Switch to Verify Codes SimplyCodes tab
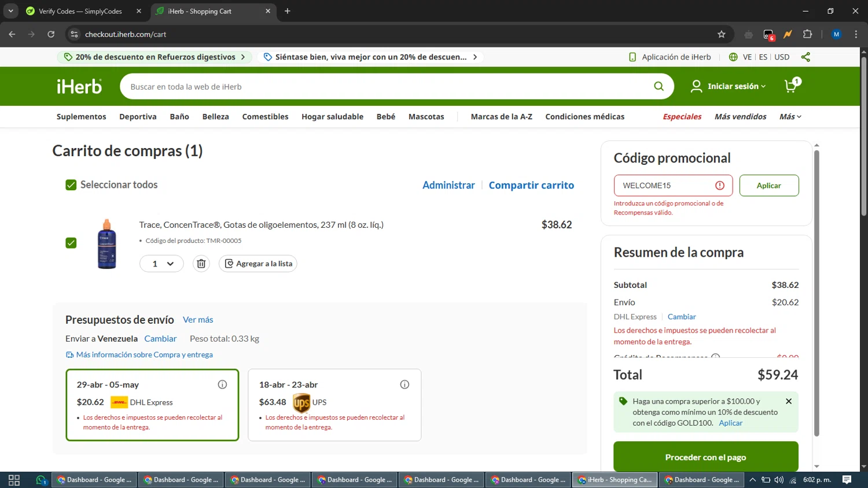The image size is (868, 488). [x=83, y=11]
